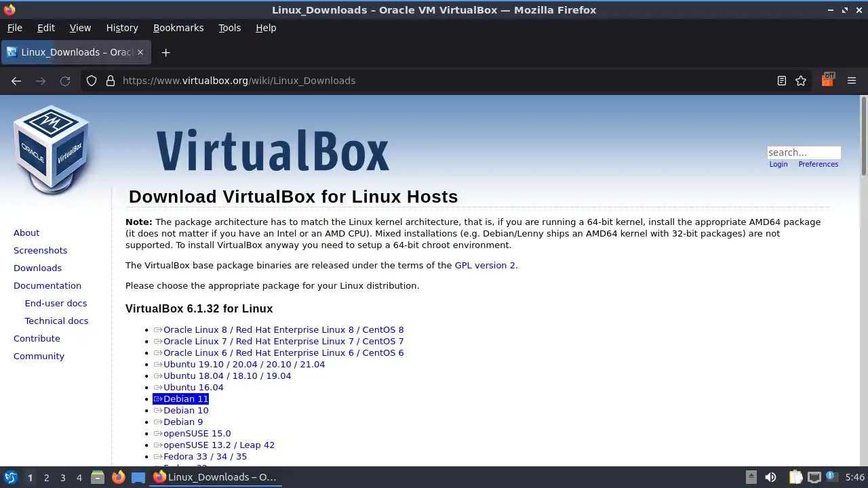The image size is (868, 488).
Task: Download Ubuntu 16.04 package
Action: coord(189,387)
